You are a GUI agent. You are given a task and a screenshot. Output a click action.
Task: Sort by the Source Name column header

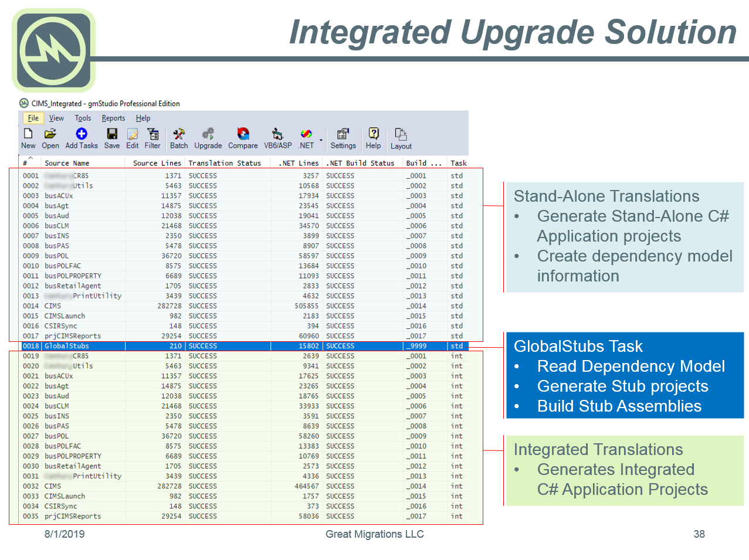(67, 163)
